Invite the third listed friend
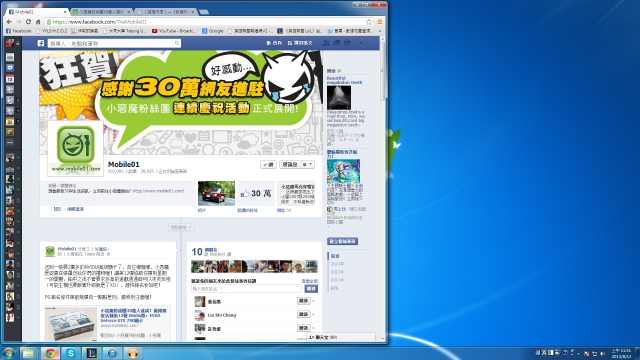This screenshot has height=360, width=640. coord(303,328)
